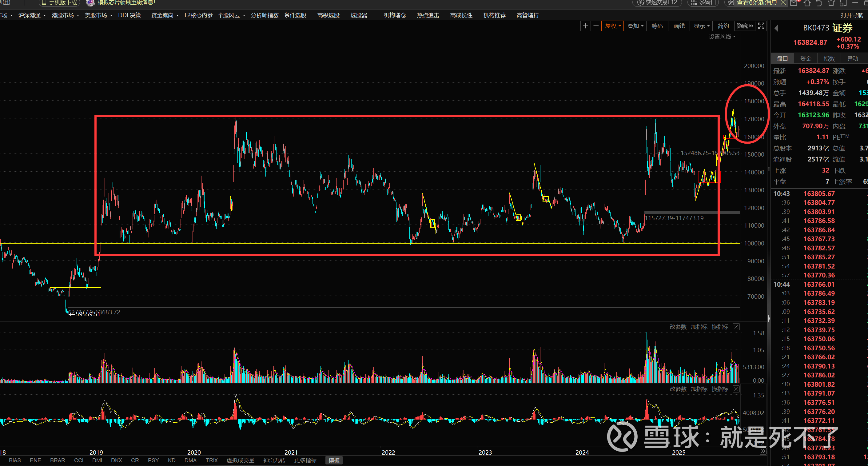Screen dimensions: 868x466
Task: Dismiss the 查看6条新消息 notification
Action: click(783, 3)
